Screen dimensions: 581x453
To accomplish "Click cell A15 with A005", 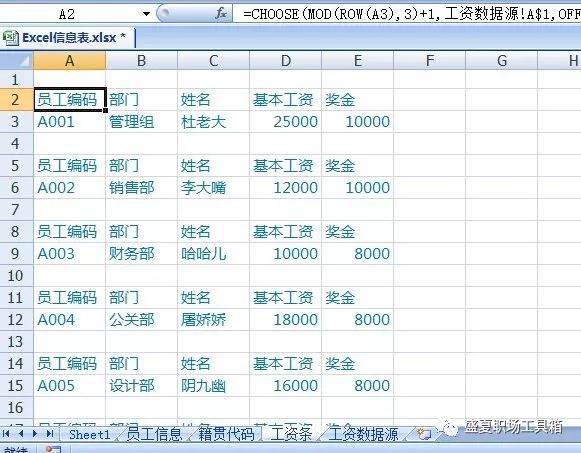I will coord(70,385).
